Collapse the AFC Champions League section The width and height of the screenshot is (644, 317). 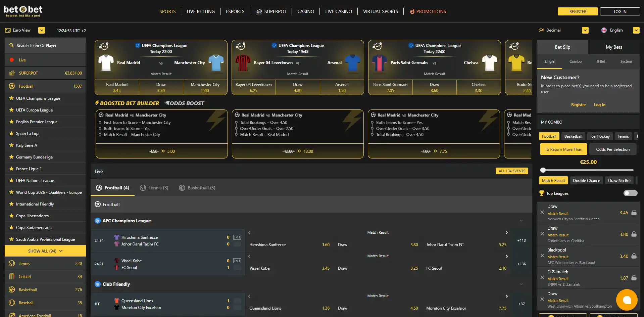(x=521, y=221)
